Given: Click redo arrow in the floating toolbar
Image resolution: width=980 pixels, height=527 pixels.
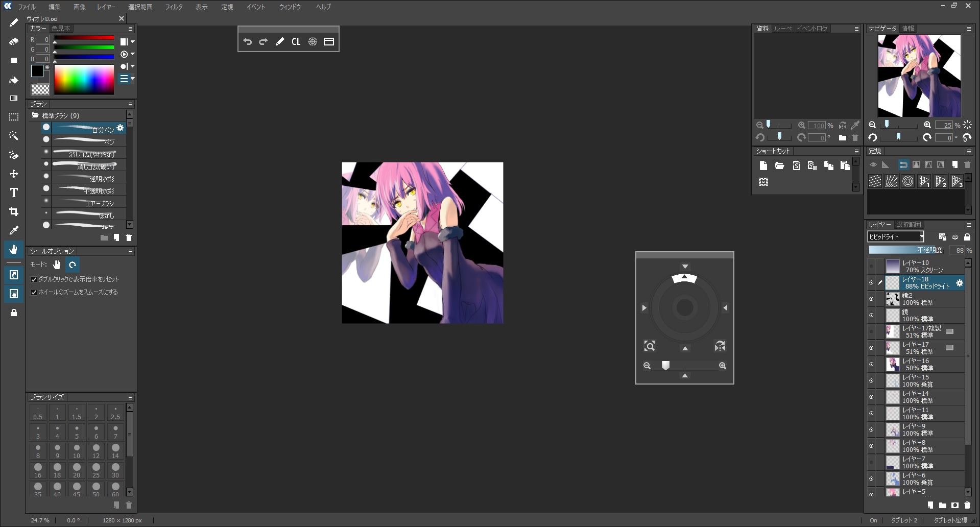Looking at the screenshot, I should click(264, 42).
